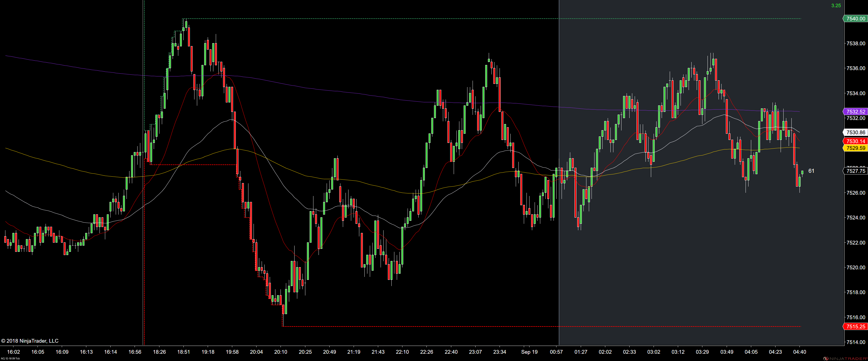Click the 7524.00 price axis label
The height and width of the screenshot is (361, 868).
pyautogui.click(x=856, y=218)
